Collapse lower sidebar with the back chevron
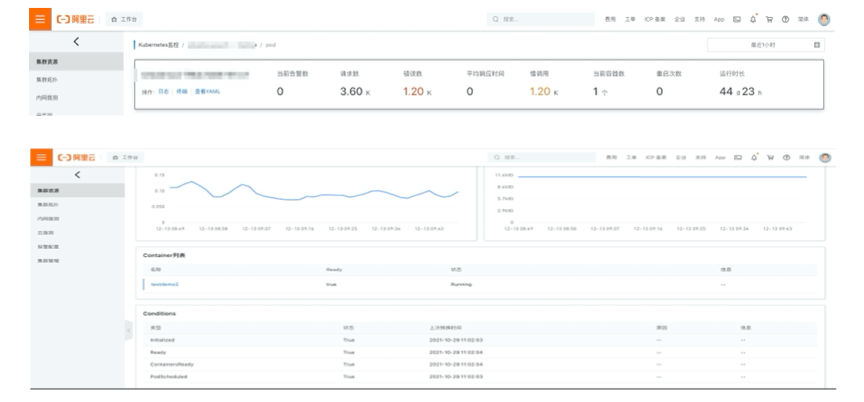The width and height of the screenshot is (864, 402). (77, 175)
